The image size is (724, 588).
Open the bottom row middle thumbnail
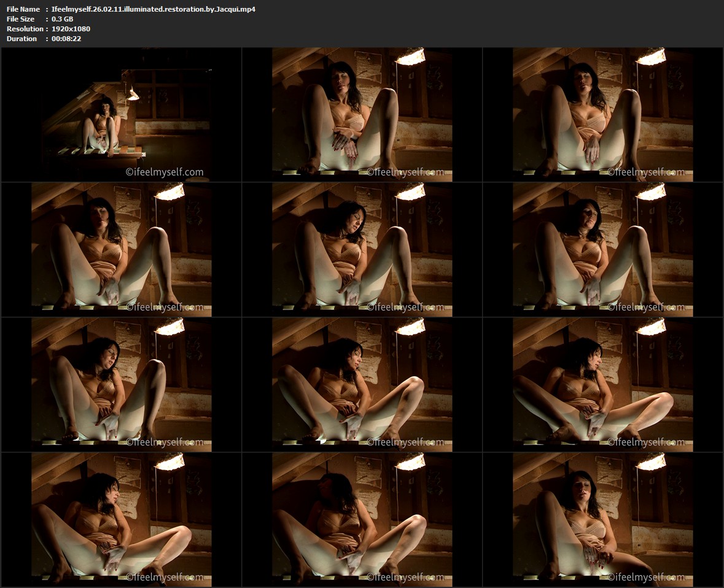pyautogui.click(x=362, y=520)
